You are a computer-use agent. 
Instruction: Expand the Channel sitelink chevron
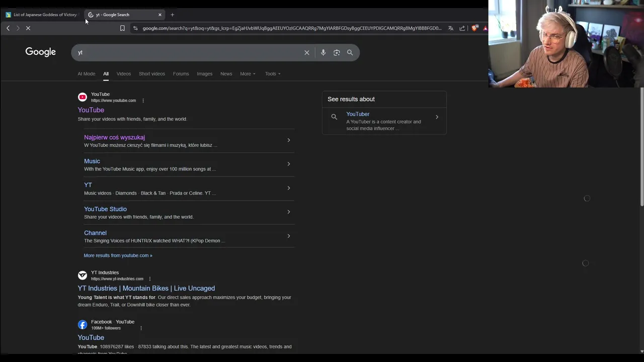point(289,236)
